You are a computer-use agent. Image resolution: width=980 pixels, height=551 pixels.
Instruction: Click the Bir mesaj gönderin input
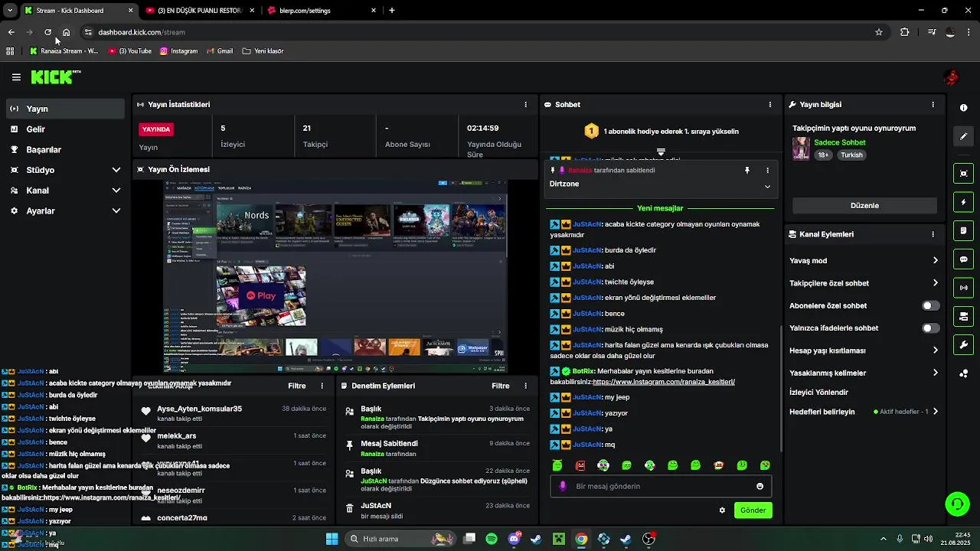point(662,486)
